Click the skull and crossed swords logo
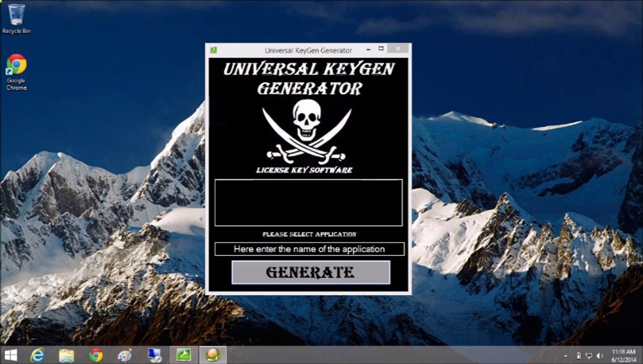643x364 pixels. click(306, 130)
